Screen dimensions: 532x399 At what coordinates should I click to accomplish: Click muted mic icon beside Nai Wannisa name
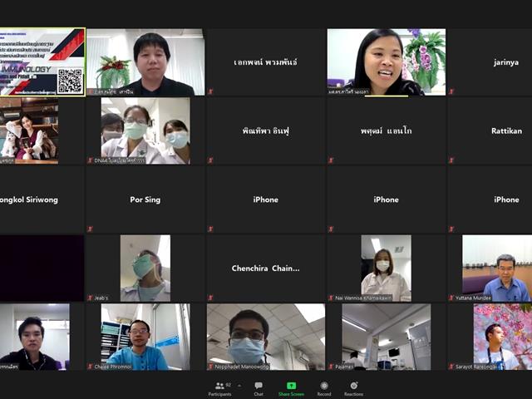331,298
